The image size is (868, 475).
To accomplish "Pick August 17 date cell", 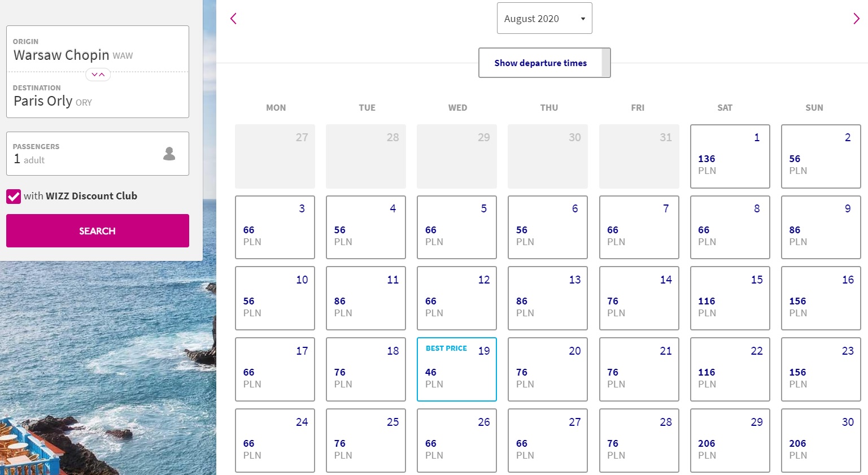I will pyautogui.click(x=275, y=369).
